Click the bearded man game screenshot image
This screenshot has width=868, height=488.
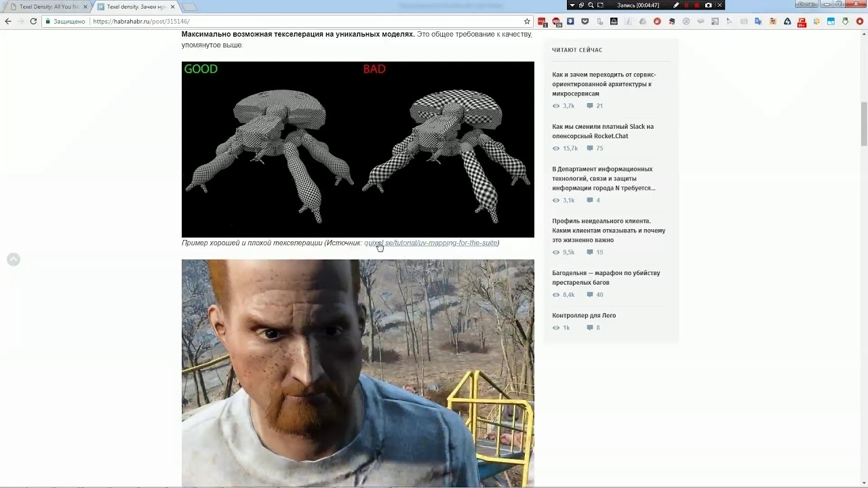[357, 373]
